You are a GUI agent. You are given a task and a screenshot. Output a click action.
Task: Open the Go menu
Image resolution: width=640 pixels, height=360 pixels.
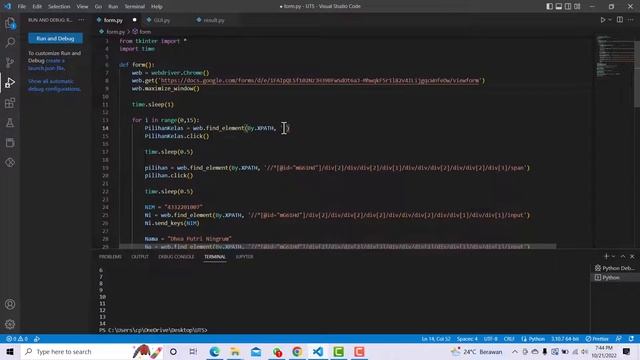pos(98,7)
